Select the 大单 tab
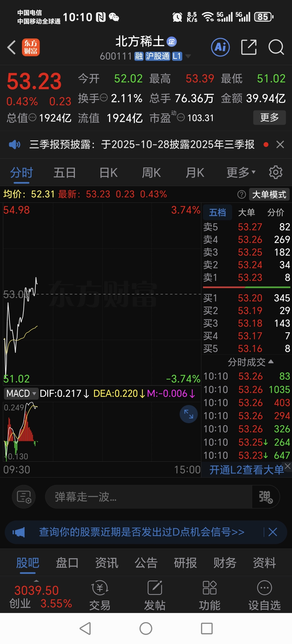 pyautogui.click(x=246, y=212)
